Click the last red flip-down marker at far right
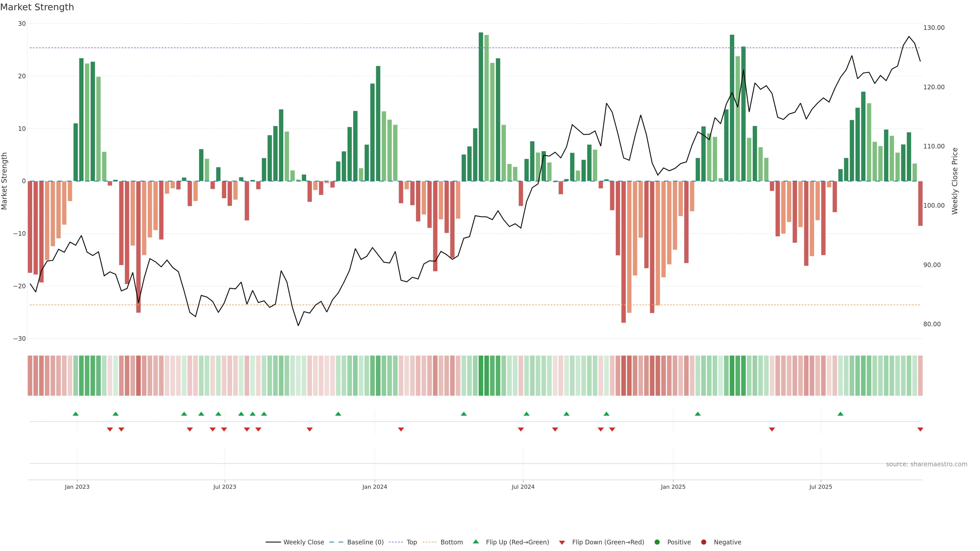The image size is (980, 551). coord(920,429)
